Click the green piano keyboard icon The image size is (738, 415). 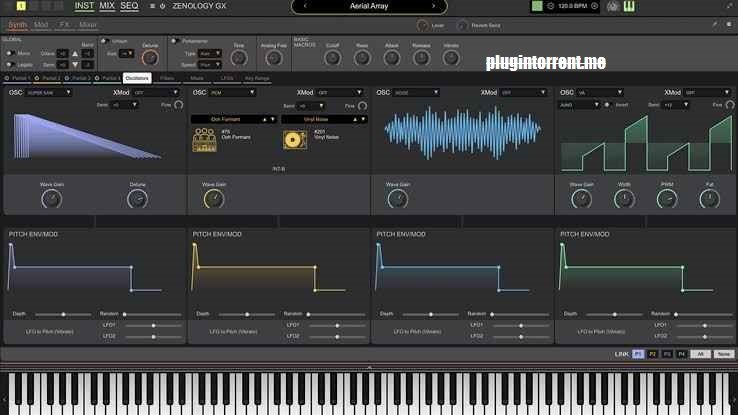click(629, 6)
